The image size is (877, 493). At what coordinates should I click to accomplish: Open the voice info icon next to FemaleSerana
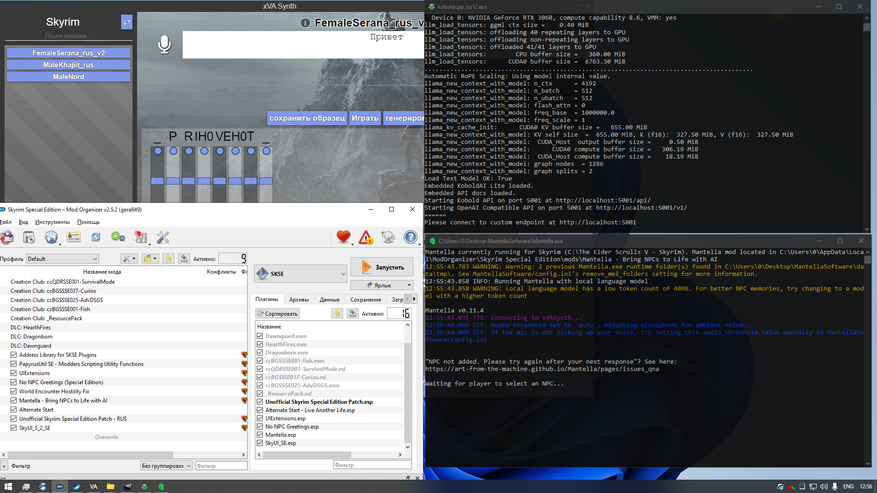pos(304,22)
